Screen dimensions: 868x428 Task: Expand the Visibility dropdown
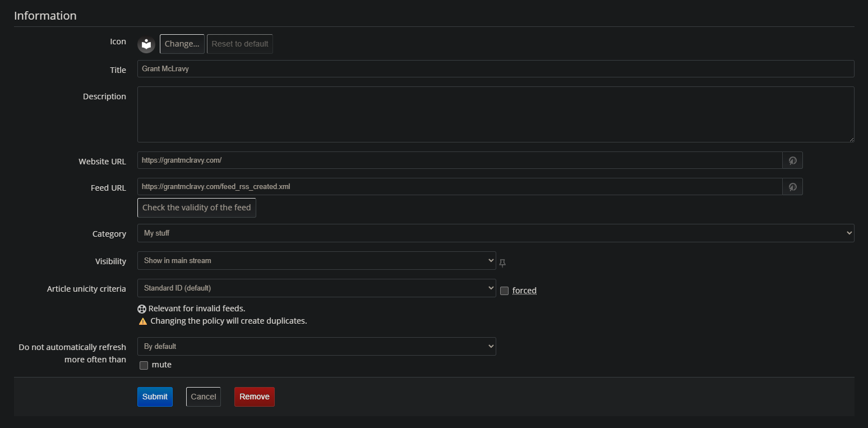(x=316, y=260)
